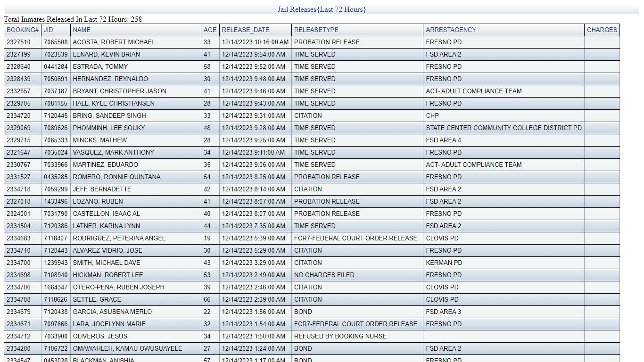Viewport: 644px width, 362px height.
Task: Select name OMAWAHLEH, KAMAU OWUSUAYELE
Action: click(128, 348)
